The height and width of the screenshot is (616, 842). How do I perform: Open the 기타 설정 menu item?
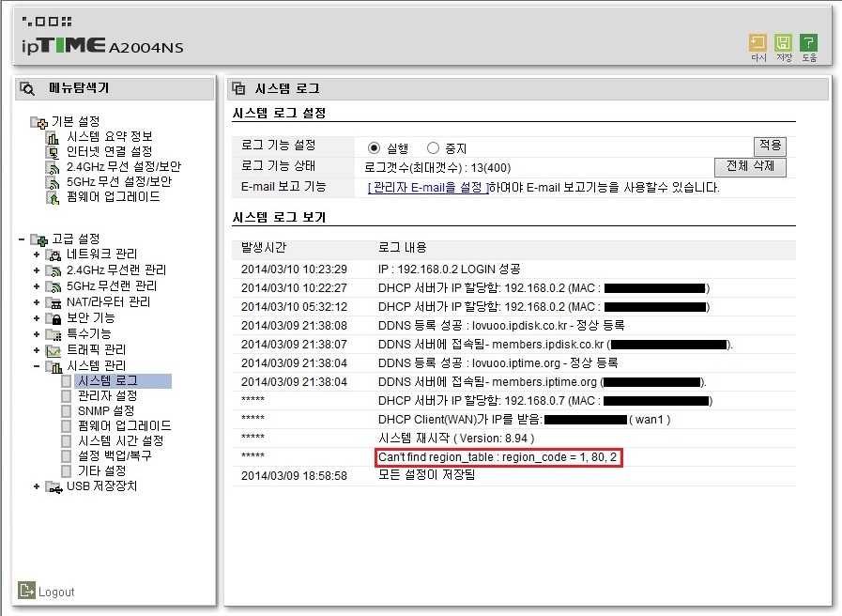point(101,471)
